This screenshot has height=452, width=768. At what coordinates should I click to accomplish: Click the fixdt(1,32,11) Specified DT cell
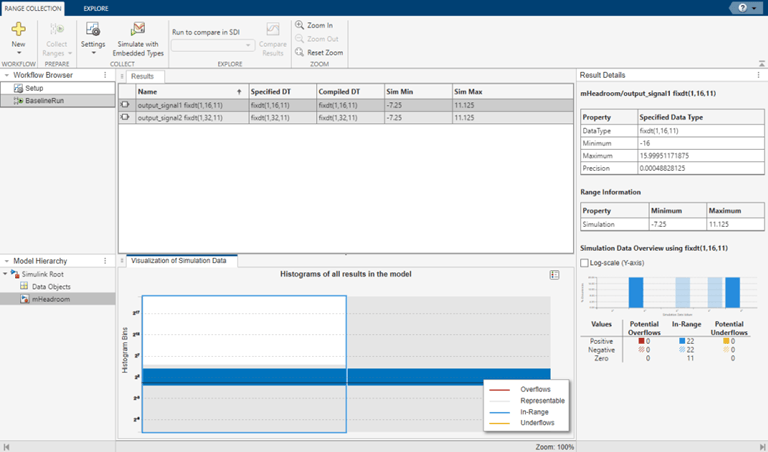pyautogui.click(x=283, y=118)
